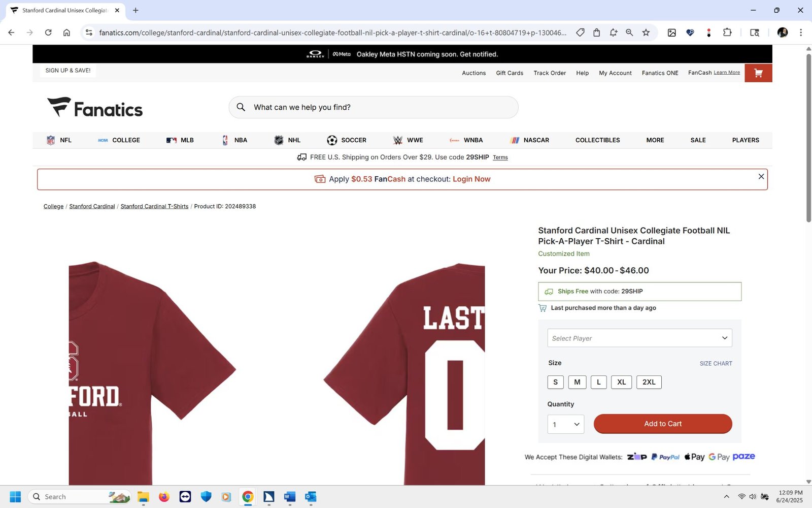
Task: Click the Stanford shirt front image
Action: [x=152, y=373]
